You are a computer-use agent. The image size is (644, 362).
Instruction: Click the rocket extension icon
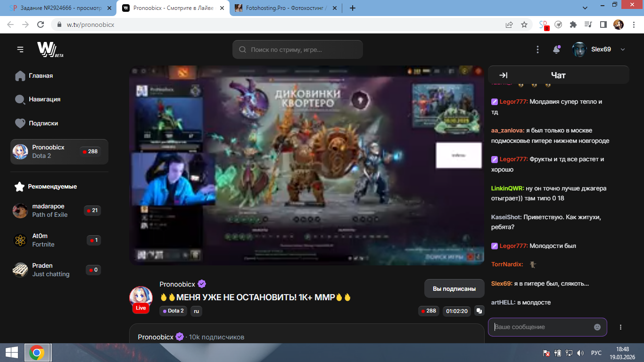point(558,25)
